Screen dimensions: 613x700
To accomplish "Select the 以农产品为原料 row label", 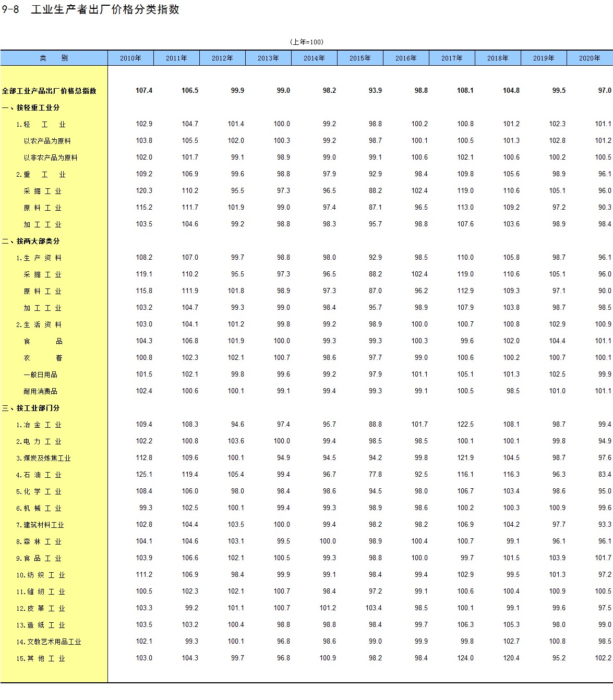I will tap(47, 141).
